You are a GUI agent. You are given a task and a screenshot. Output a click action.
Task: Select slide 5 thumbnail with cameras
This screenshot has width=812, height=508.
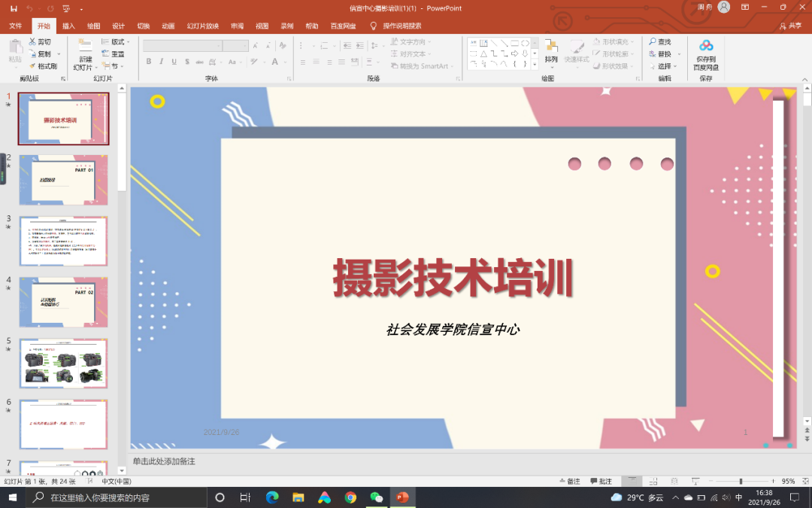pos(63,363)
